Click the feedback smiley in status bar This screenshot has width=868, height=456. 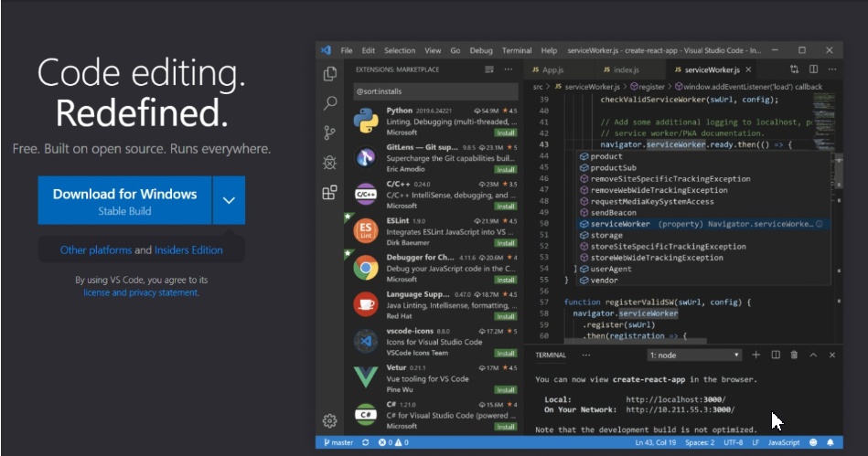813,442
